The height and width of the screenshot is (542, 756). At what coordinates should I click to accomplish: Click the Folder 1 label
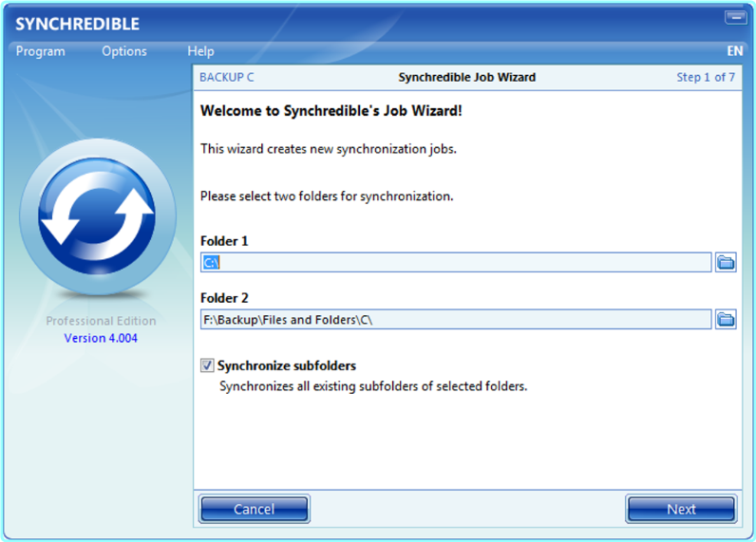pos(224,241)
